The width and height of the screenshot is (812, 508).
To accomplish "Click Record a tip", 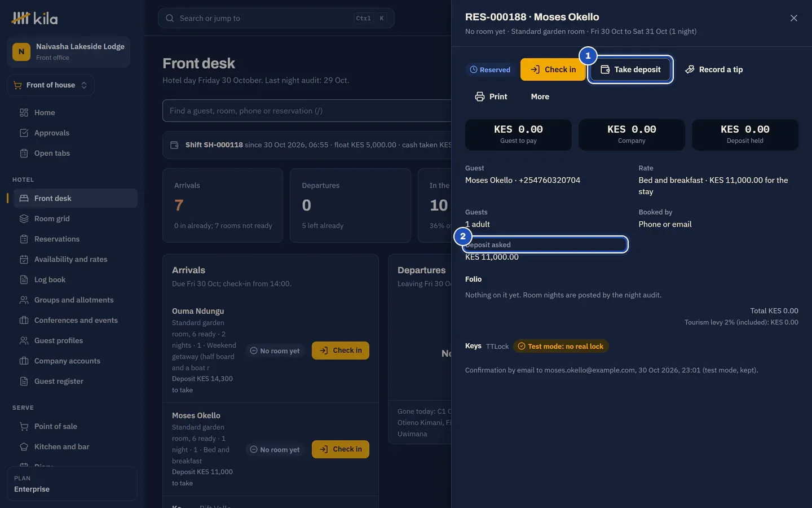I will tap(714, 69).
